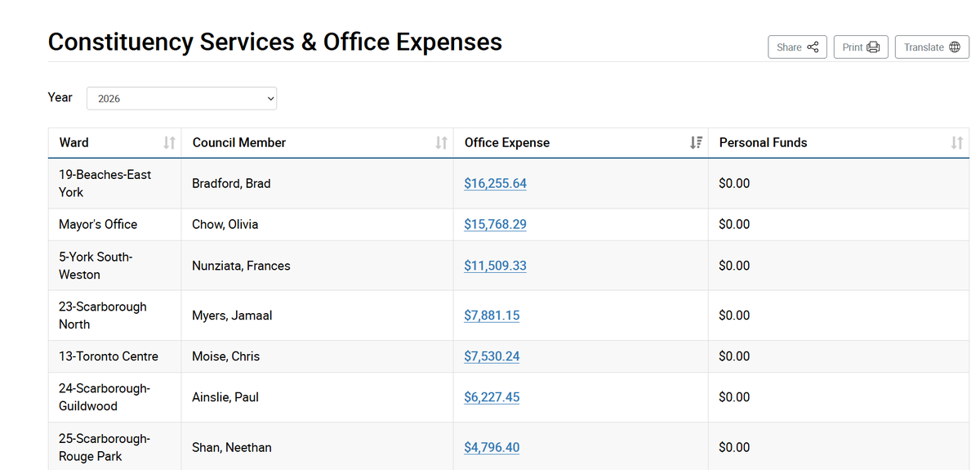
Task: Open Chris Moise's $7,530.24 link
Action: point(492,356)
